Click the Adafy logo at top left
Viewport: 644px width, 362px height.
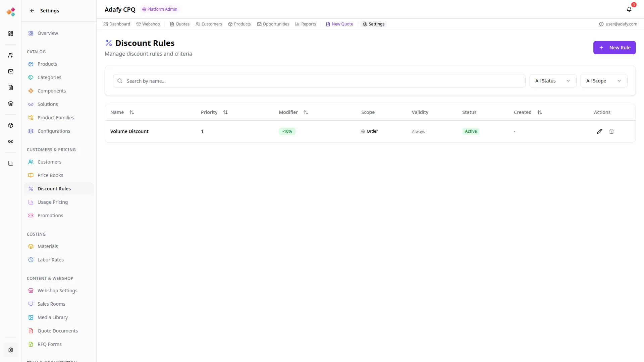click(11, 12)
